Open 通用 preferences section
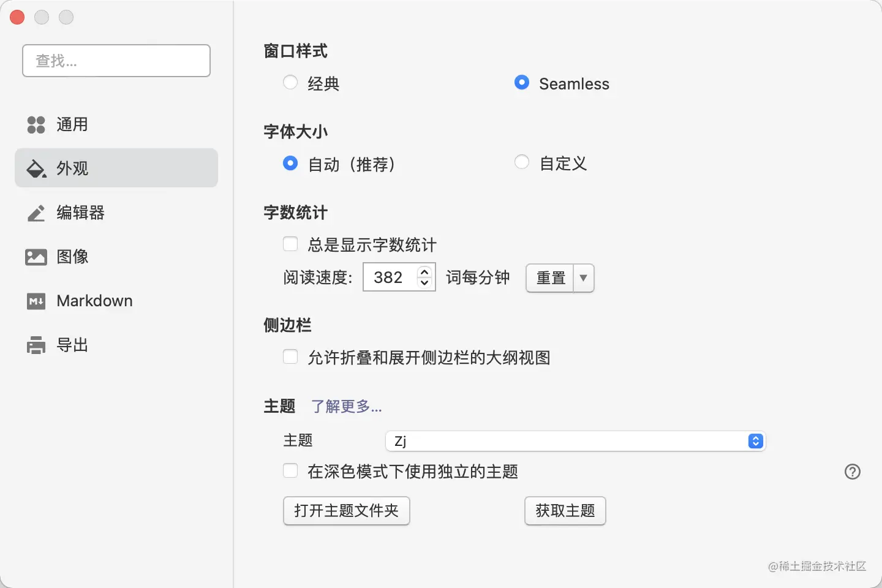Viewport: 882px width, 588px height. click(116, 124)
